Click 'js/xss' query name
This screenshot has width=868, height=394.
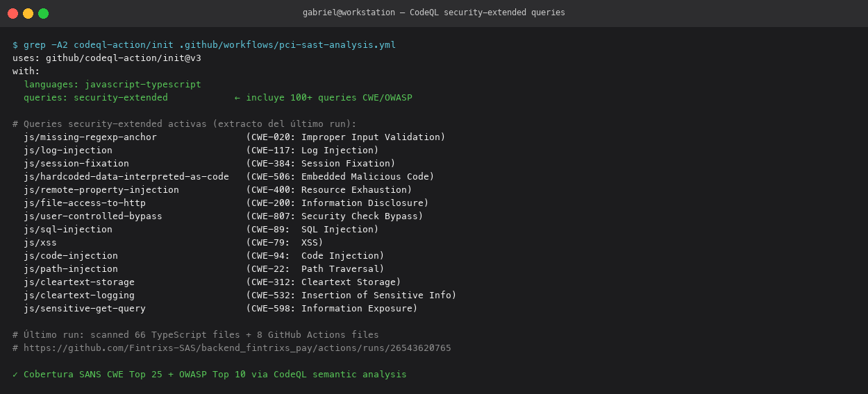[x=40, y=243]
